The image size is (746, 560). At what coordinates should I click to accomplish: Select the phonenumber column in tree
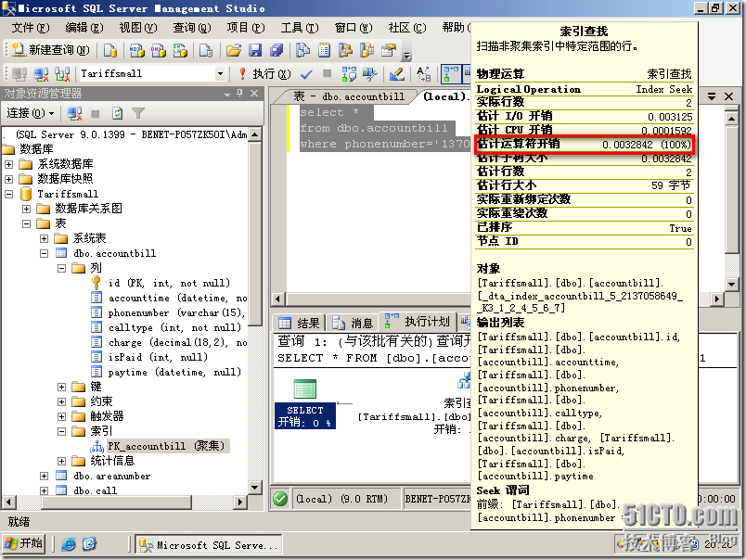click(x=177, y=312)
